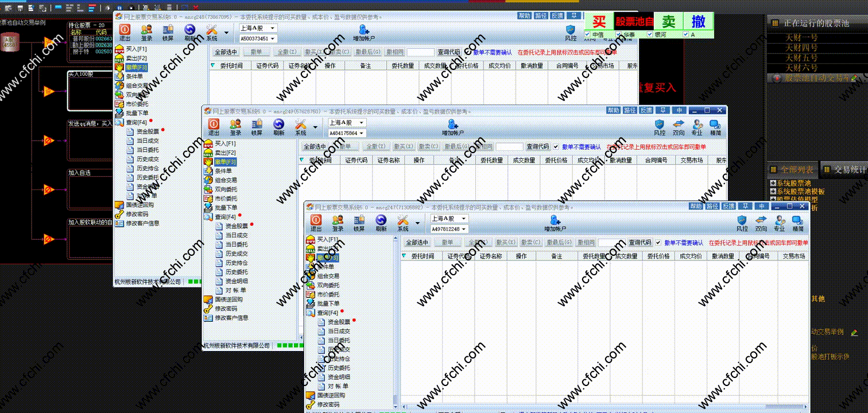The width and height of the screenshot is (868, 413).
Task: Switch to 交易统计 tab
Action: click(x=845, y=170)
